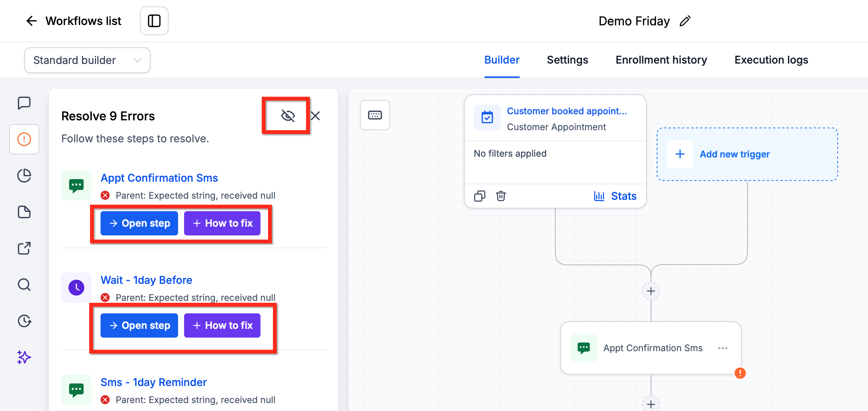Image resolution: width=868 pixels, height=411 pixels.
Task: Select the Appt Confirmation Sms canvas node
Action: 651,348
